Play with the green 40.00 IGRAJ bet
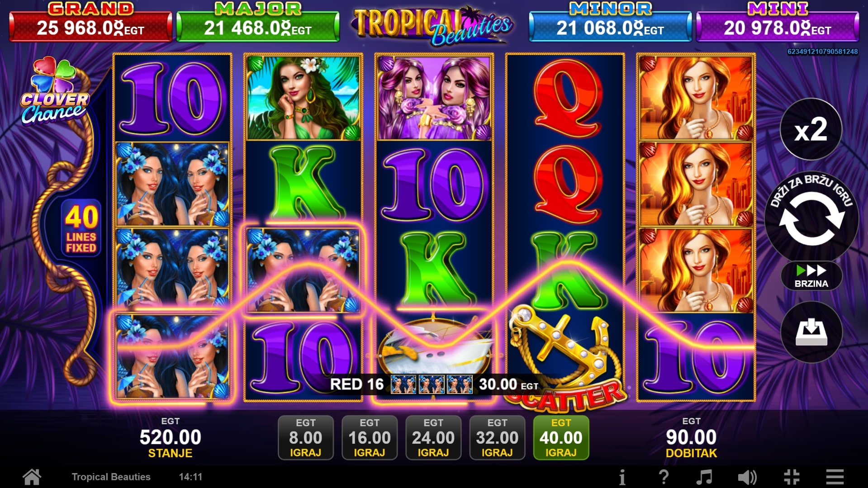 561,437
